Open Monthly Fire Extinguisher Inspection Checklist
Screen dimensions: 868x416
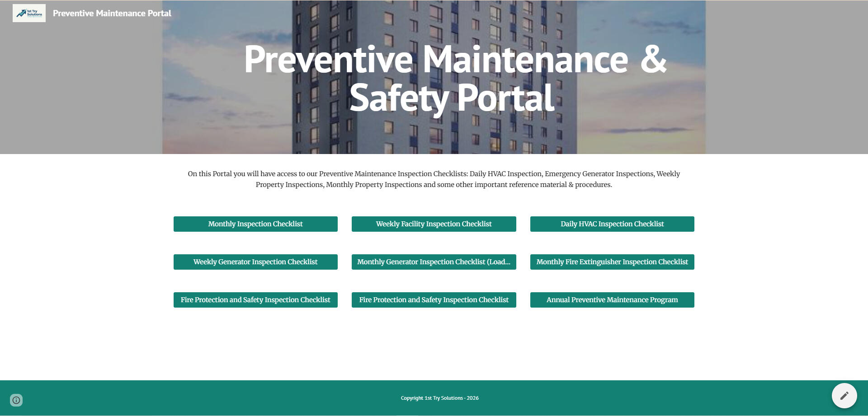click(612, 262)
